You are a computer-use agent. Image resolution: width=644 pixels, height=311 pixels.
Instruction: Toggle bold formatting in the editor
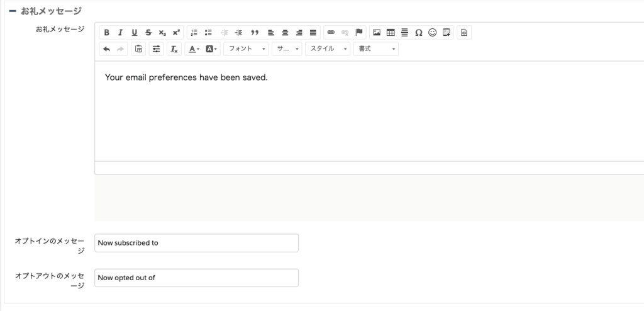(107, 33)
